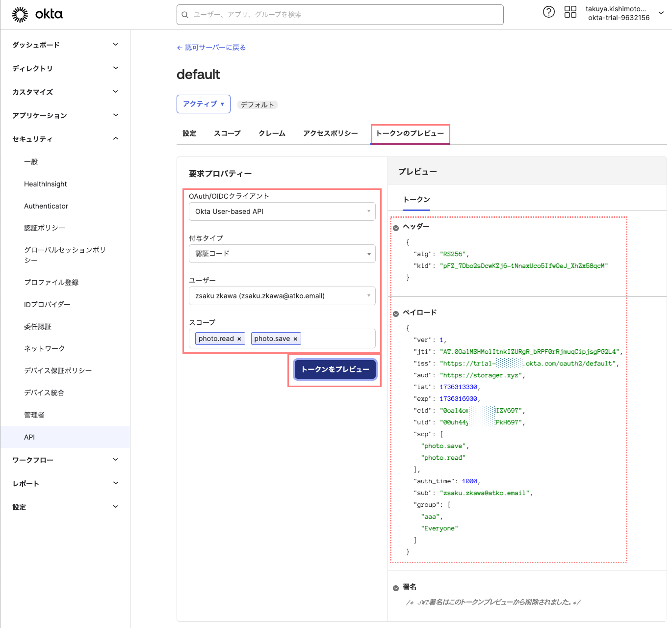Click the Okta logo
This screenshot has height=628, width=672.
tap(37, 14)
